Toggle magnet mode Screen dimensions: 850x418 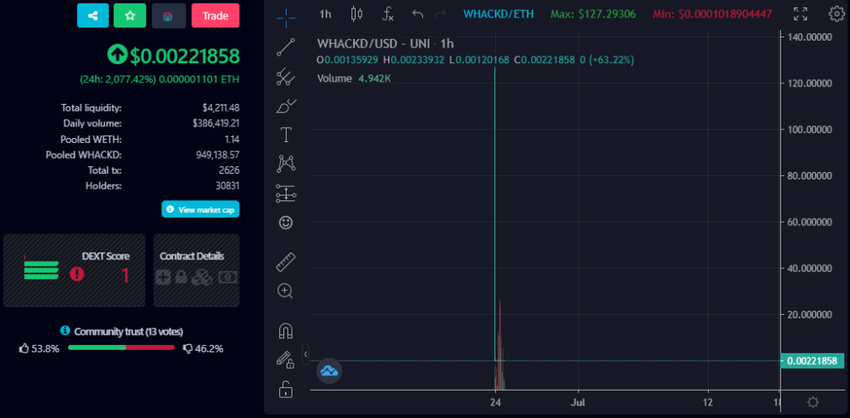286,330
